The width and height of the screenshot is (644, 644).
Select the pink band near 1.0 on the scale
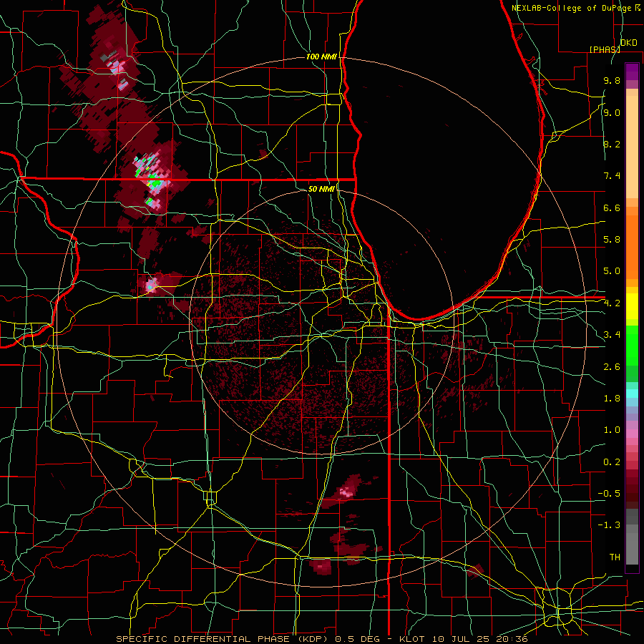click(632, 434)
